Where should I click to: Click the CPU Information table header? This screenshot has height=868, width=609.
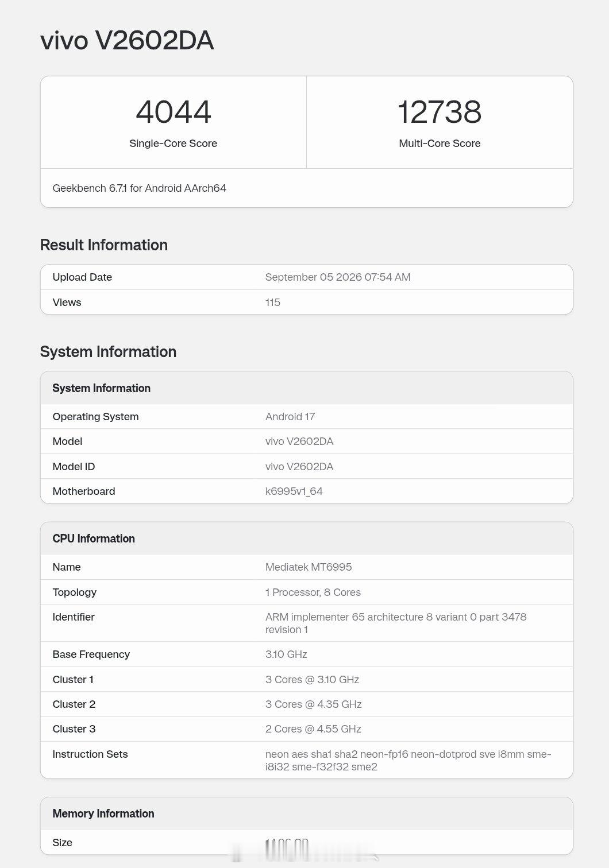coord(94,538)
